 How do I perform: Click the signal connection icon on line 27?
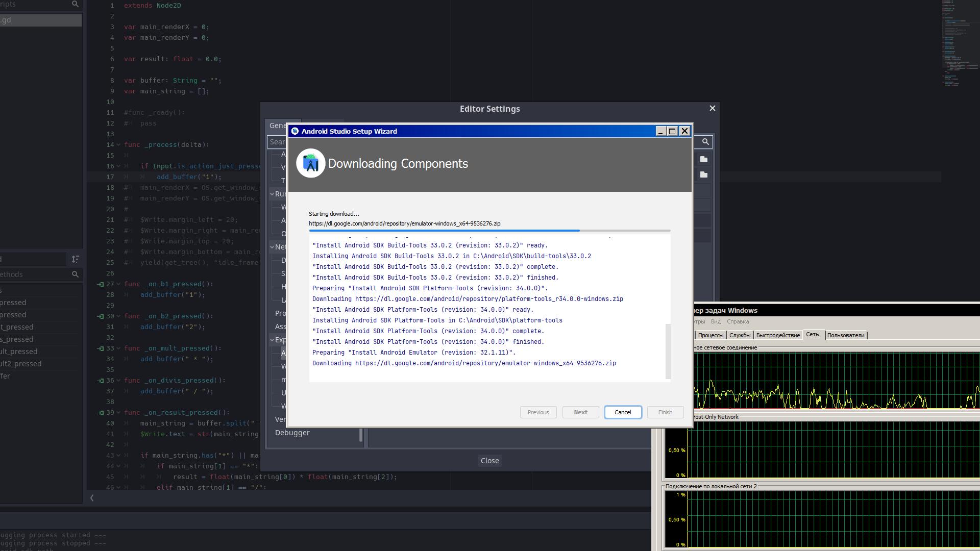click(x=101, y=284)
